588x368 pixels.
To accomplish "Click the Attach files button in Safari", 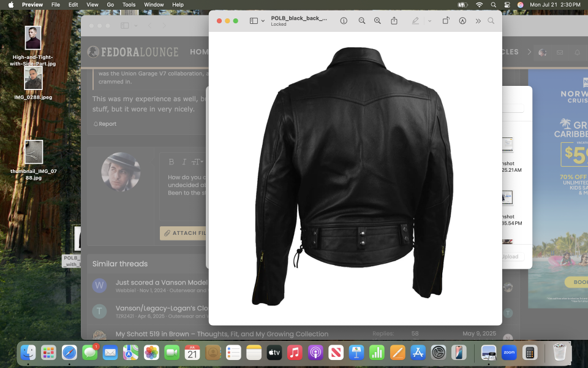I will click(184, 233).
